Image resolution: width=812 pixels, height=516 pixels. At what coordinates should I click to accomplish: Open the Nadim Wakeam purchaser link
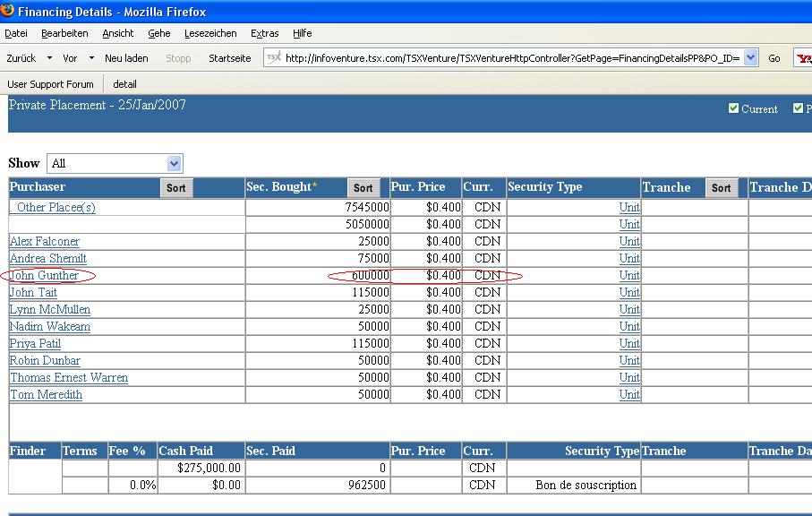[50, 327]
